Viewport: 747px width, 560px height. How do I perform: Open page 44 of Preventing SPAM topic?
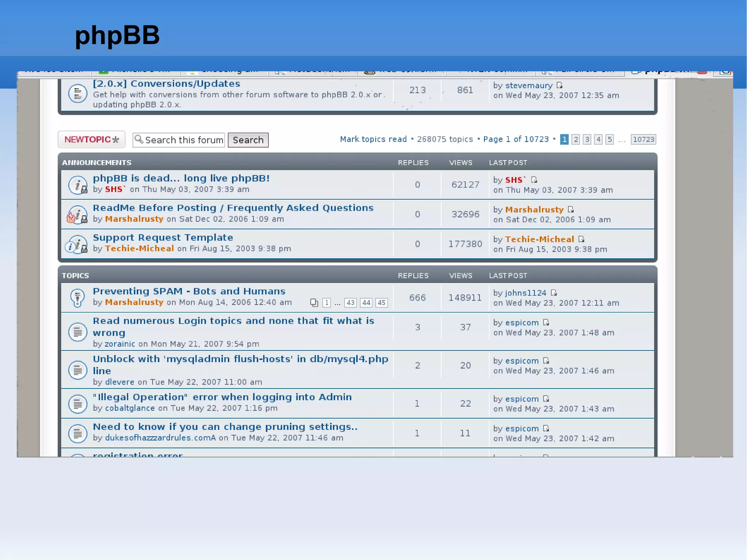click(x=366, y=303)
